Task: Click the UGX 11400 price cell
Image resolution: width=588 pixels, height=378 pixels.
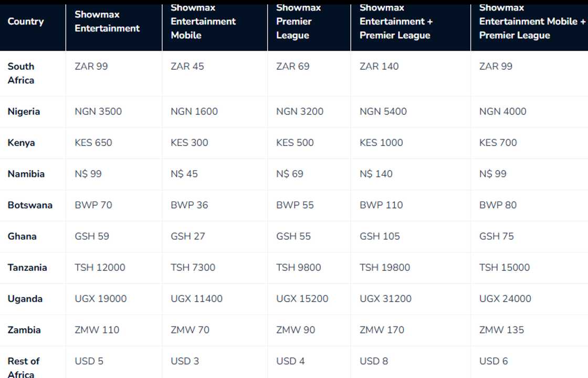Action: pyautogui.click(x=196, y=299)
